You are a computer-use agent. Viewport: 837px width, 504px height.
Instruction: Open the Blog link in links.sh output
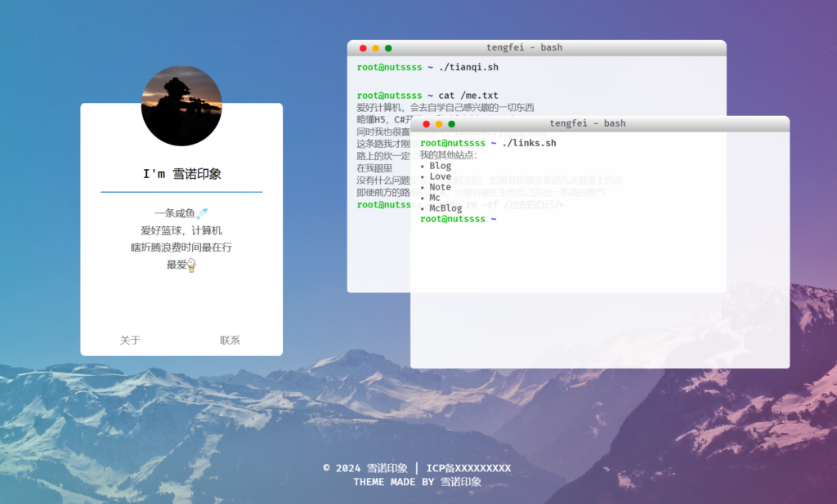[x=440, y=166]
